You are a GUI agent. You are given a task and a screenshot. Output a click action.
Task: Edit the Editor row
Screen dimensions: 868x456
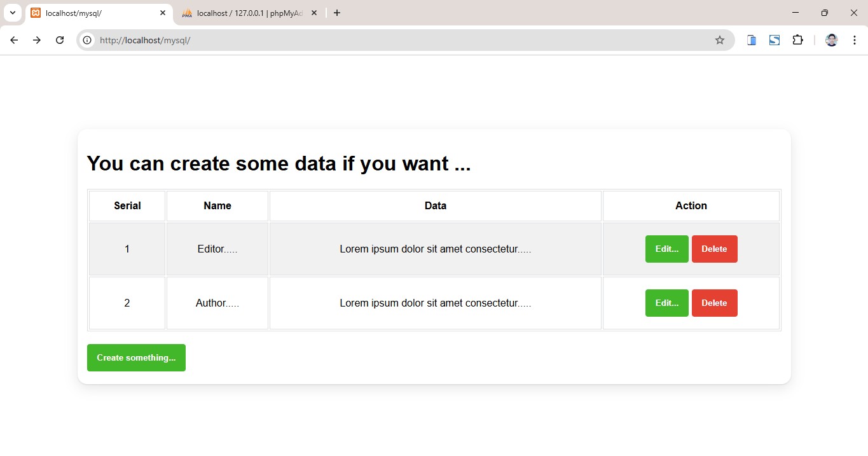click(x=666, y=249)
